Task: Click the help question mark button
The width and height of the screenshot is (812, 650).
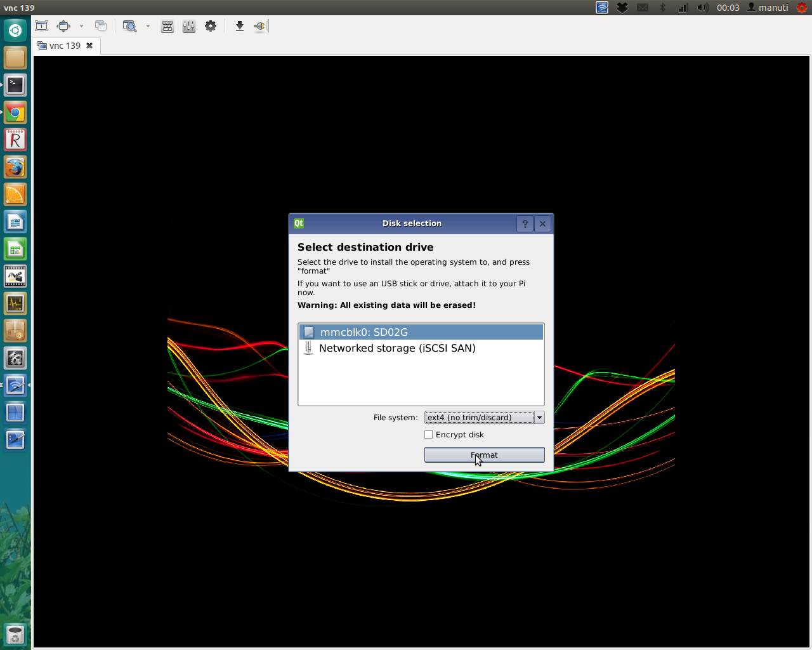Action: tap(525, 224)
